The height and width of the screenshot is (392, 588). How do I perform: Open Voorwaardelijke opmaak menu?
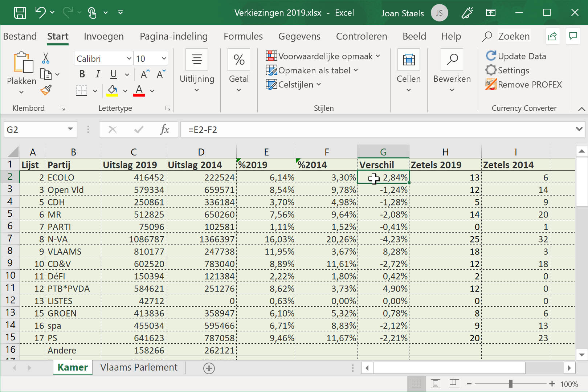tap(323, 56)
